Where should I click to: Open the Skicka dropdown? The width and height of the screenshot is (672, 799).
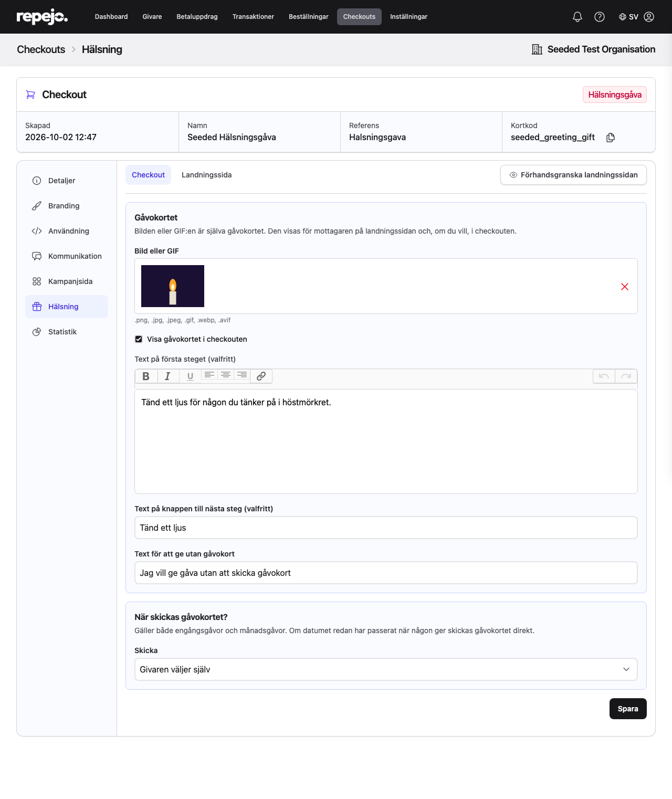point(386,669)
